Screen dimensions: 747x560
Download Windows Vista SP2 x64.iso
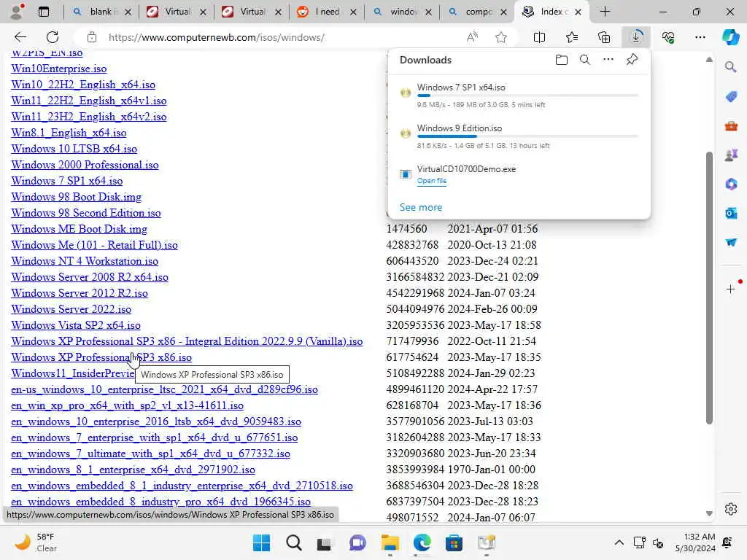76,325
